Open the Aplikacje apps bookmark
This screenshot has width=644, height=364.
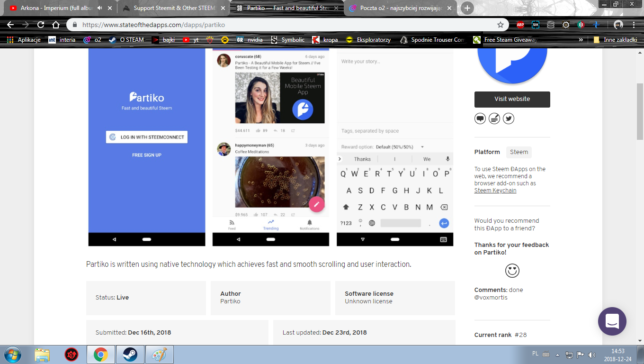coord(24,40)
